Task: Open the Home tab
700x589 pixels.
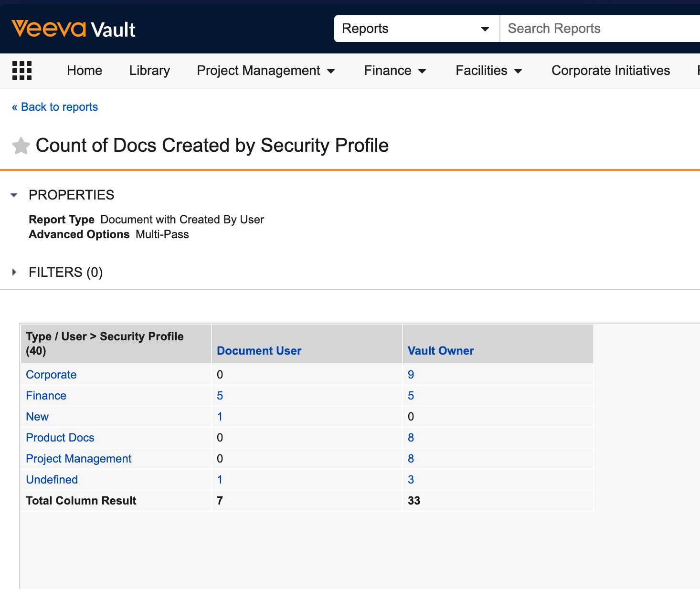Action: [85, 71]
